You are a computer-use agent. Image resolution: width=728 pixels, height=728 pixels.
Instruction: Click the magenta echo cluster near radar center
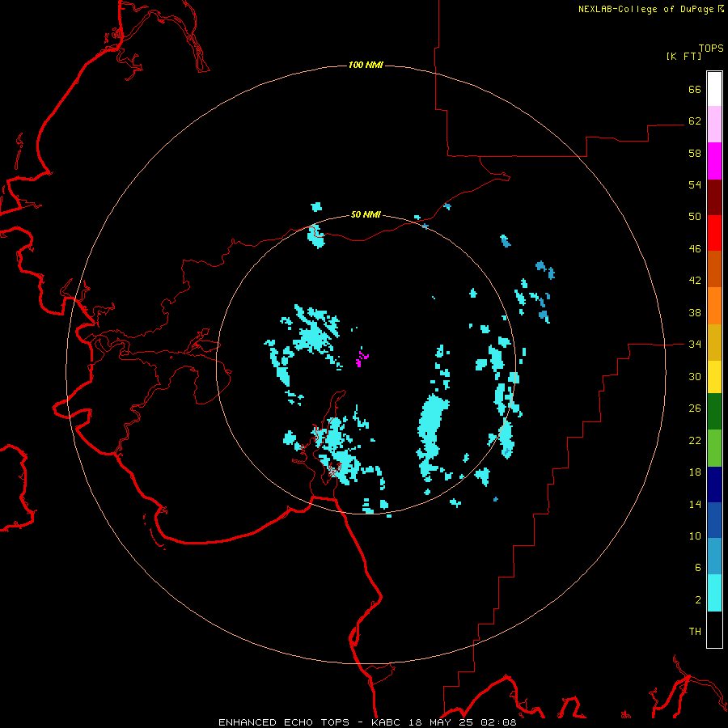coord(362,358)
